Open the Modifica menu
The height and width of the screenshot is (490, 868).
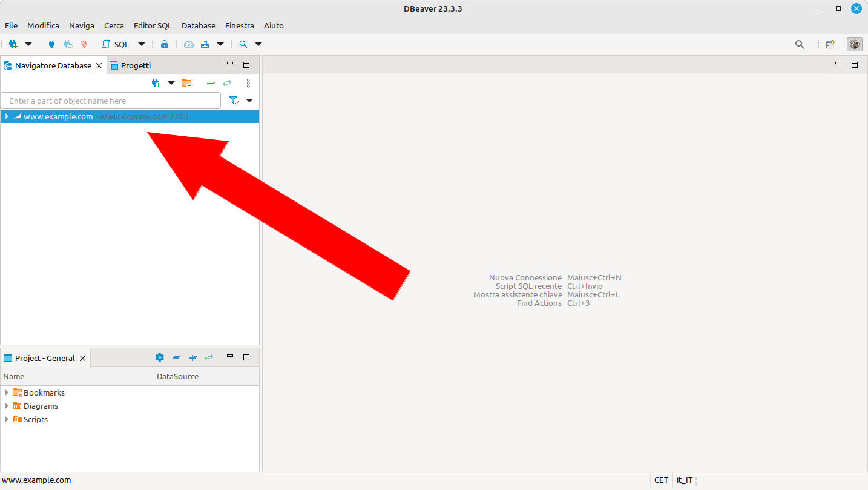coord(43,25)
